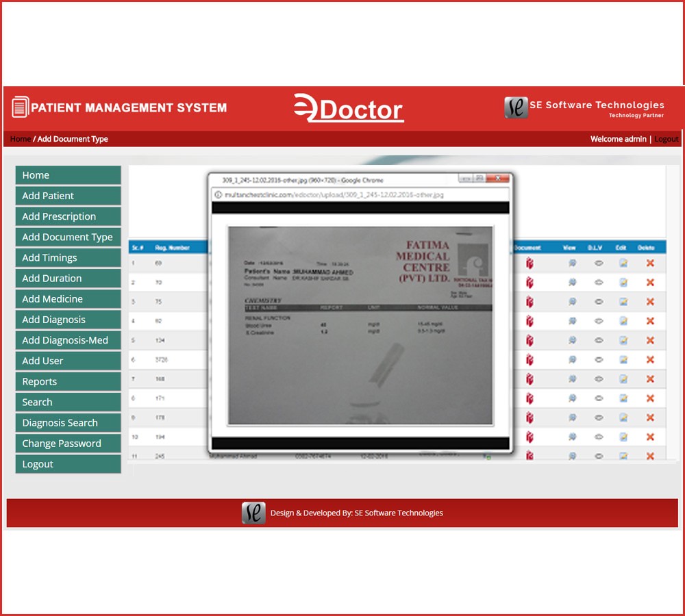This screenshot has width=685, height=616.
Task: Open document icon for registration 245
Action: coord(530,456)
